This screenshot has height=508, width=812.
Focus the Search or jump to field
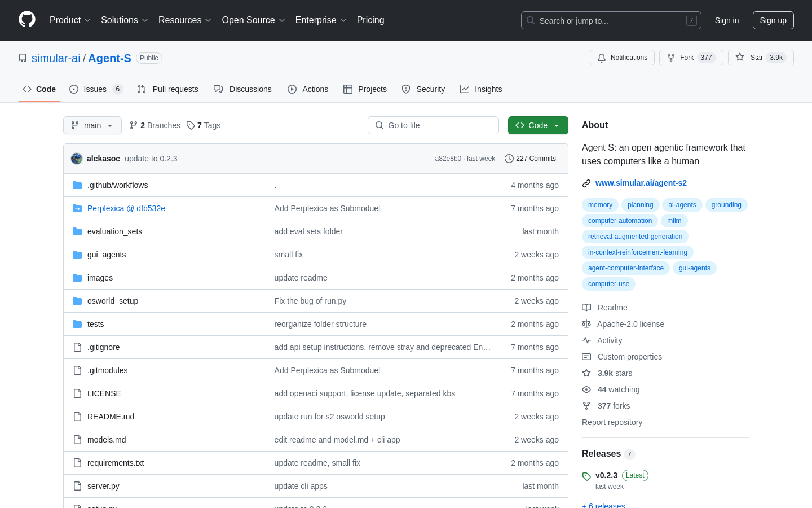[611, 20]
